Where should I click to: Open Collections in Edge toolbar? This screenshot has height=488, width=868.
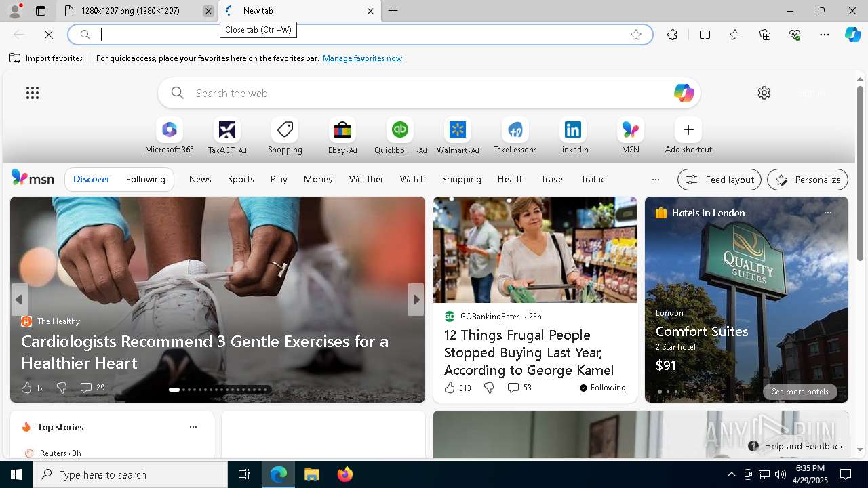pyautogui.click(x=765, y=35)
